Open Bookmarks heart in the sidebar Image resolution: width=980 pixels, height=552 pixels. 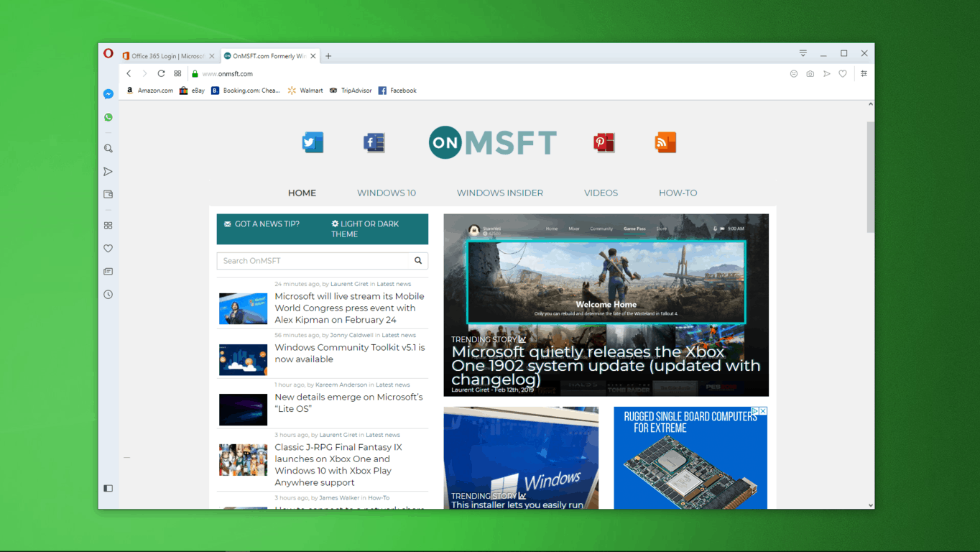coord(108,249)
